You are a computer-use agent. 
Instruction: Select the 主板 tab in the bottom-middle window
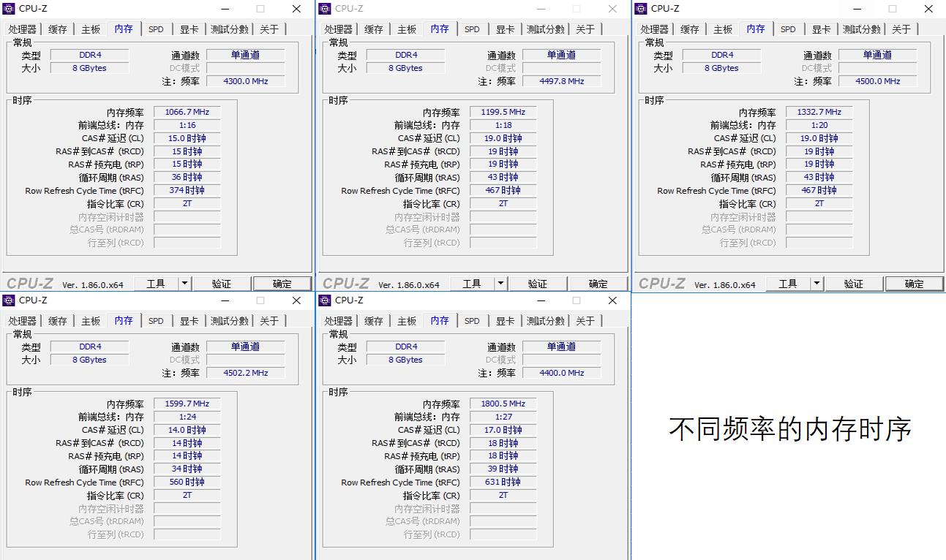point(406,320)
